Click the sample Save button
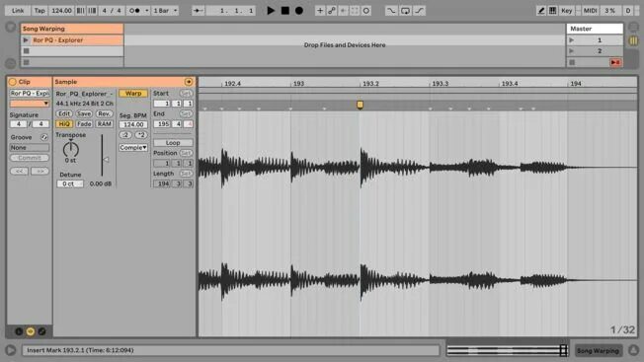 click(84, 113)
